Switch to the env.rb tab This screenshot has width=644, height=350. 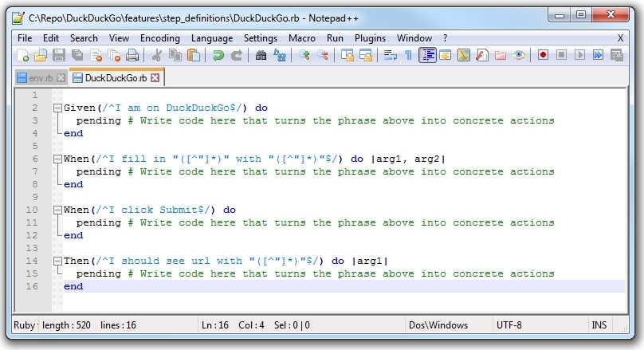coord(41,78)
